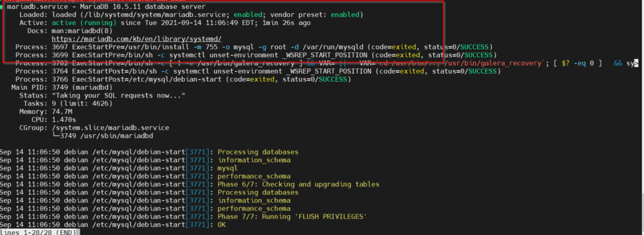Click the 'mariadb.service - MariaDB 10.5.11' title line

(x=106, y=7)
